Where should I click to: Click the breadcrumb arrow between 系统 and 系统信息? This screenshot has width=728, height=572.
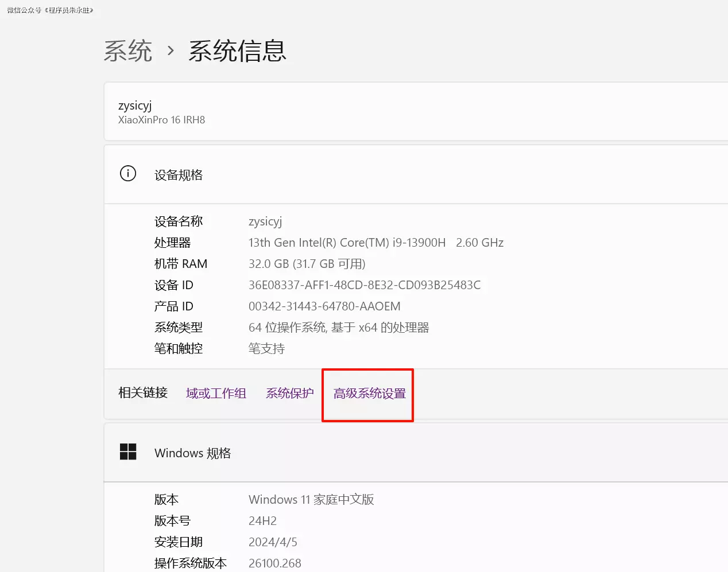coord(171,51)
